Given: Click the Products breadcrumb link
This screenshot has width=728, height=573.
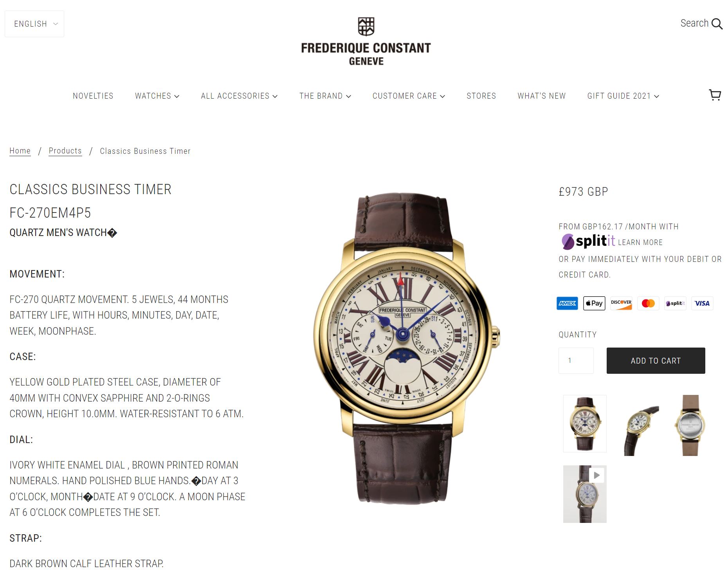Looking at the screenshot, I should 65,151.
